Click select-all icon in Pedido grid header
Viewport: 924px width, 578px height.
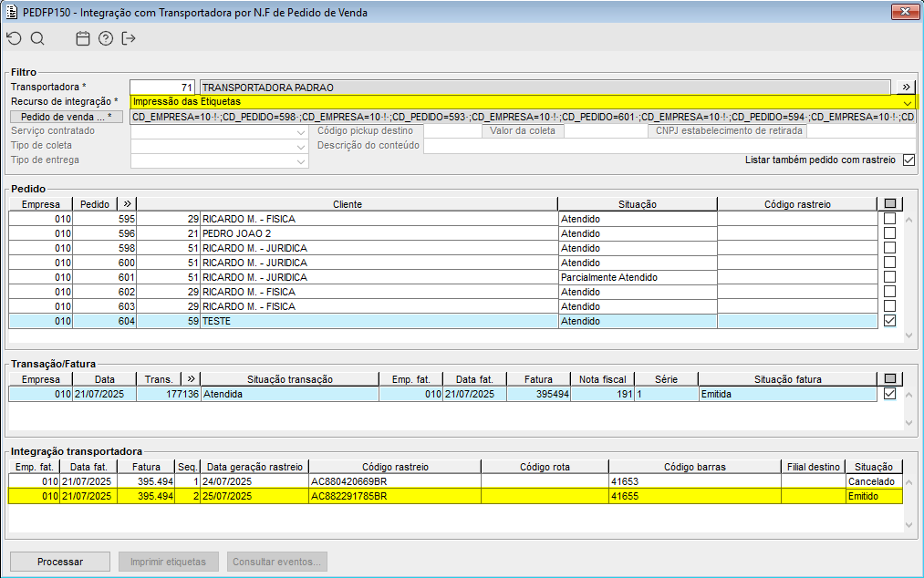[889, 204]
